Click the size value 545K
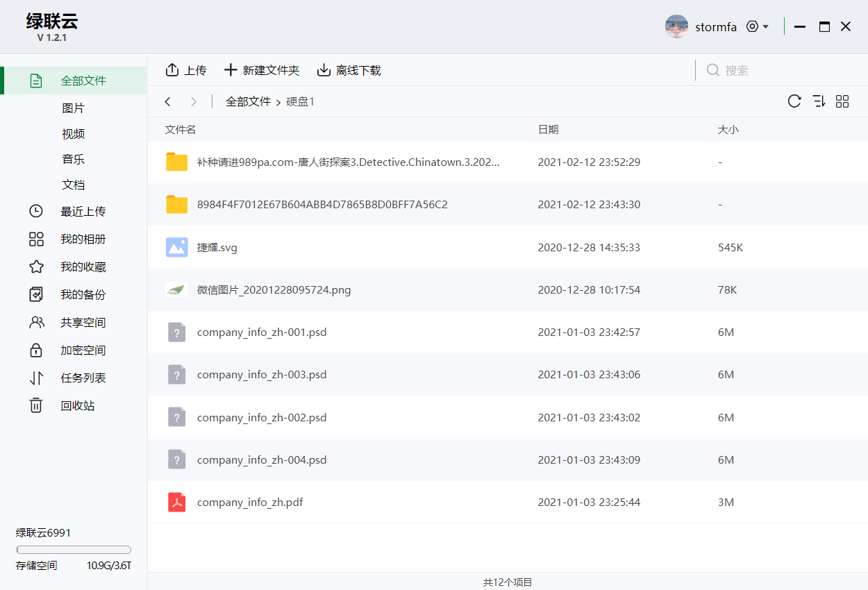This screenshot has height=590, width=868. pyautogui.click(x=731, y=247)
